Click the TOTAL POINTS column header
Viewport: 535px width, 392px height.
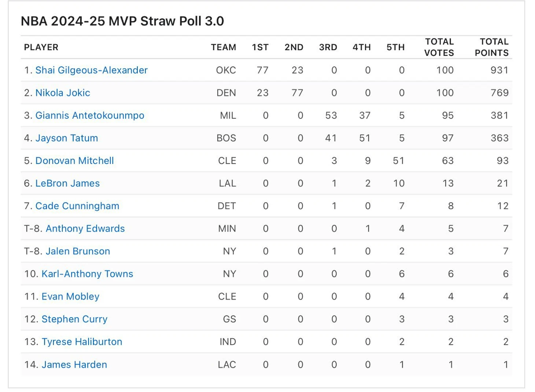point(492,47)
